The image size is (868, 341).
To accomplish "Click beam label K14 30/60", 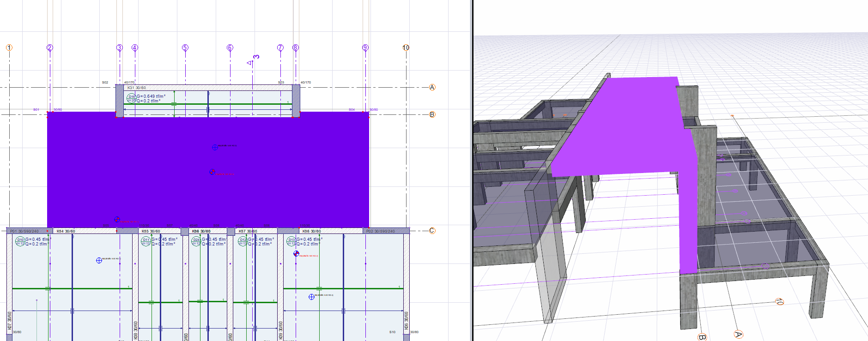I will pyautogui.click(x=66, y=231).
